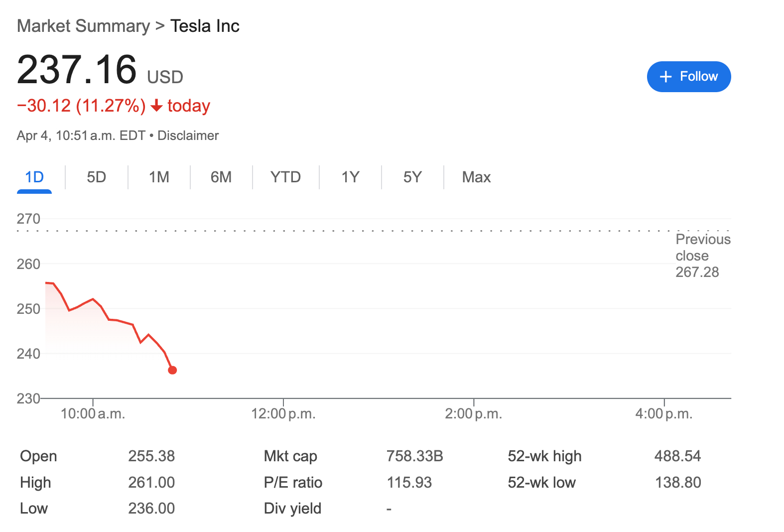
Task: Open the Disclaimer link
Action: [x=188, y=135]
